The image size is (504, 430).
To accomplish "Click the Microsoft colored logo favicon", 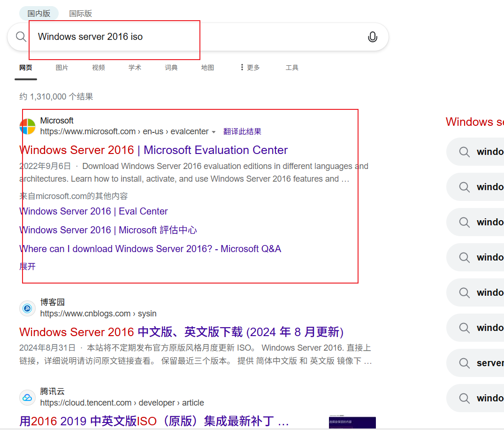I will coord(27,126).
